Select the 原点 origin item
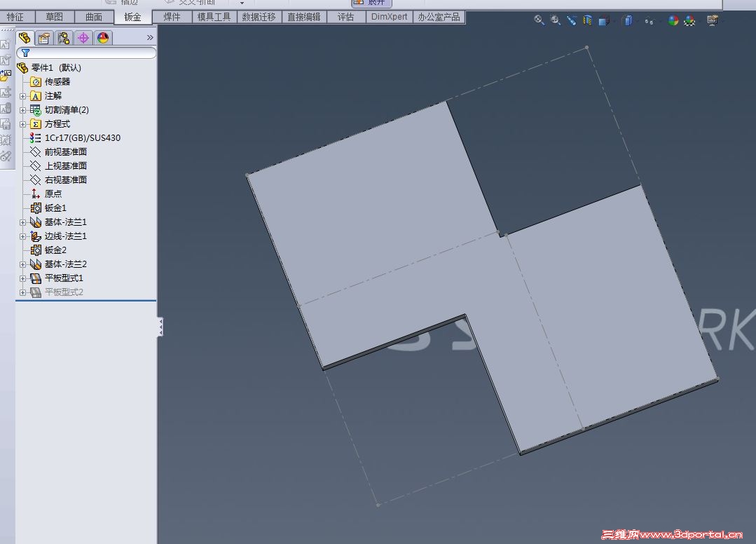The width and height of the screenshot is (756, 544). tap(53, 194)
